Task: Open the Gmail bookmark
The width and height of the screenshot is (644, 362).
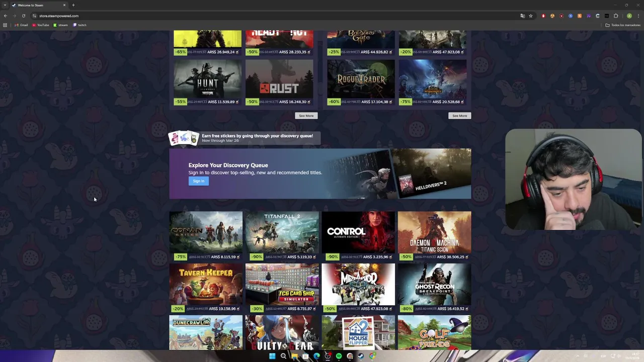Action: click(21, 25)
